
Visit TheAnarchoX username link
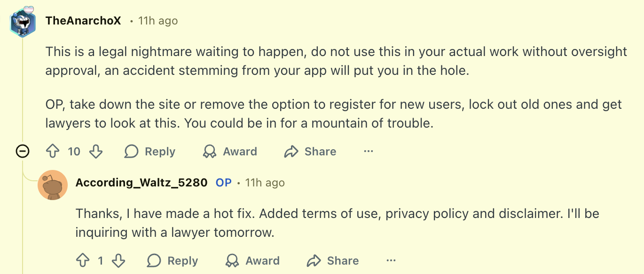(83, 21)
